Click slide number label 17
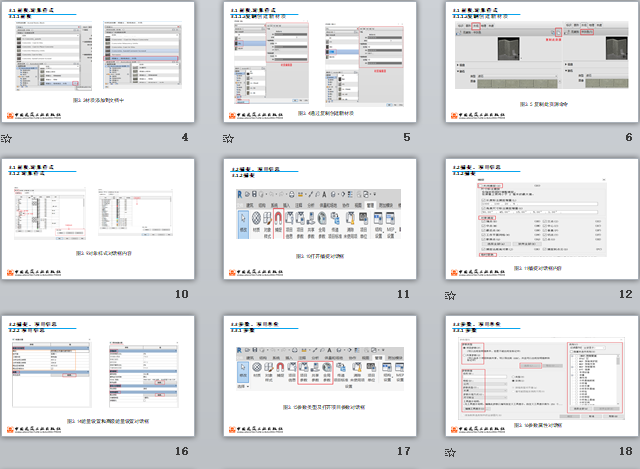This screenshot has width=640, height=469. click(x=403, y=451)
